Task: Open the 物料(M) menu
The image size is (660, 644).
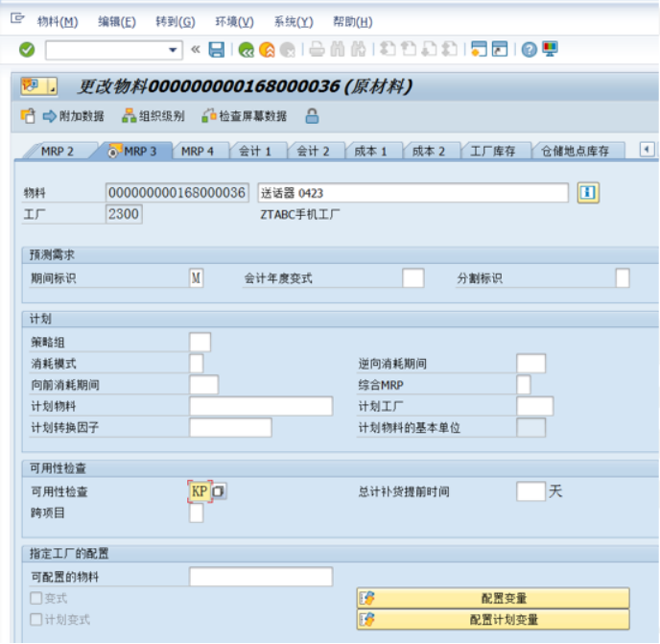Action: coord(58,21)
